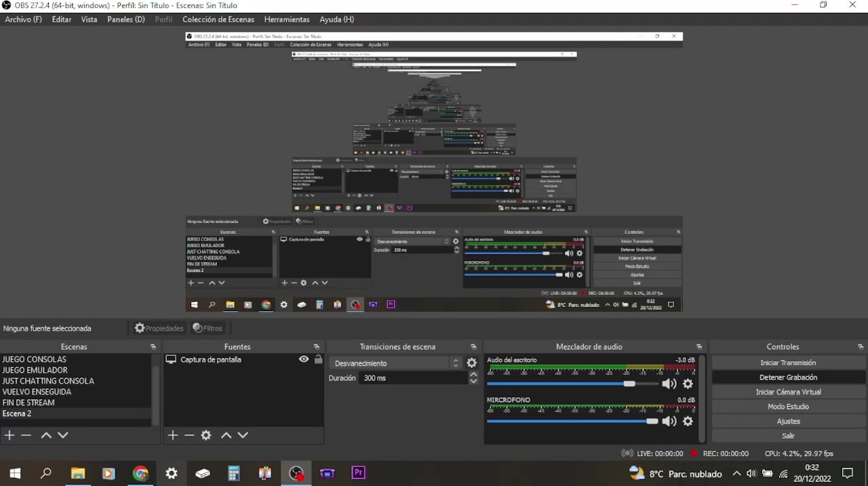Toggle lock on Captura de pantalla source

click(318, 359)
